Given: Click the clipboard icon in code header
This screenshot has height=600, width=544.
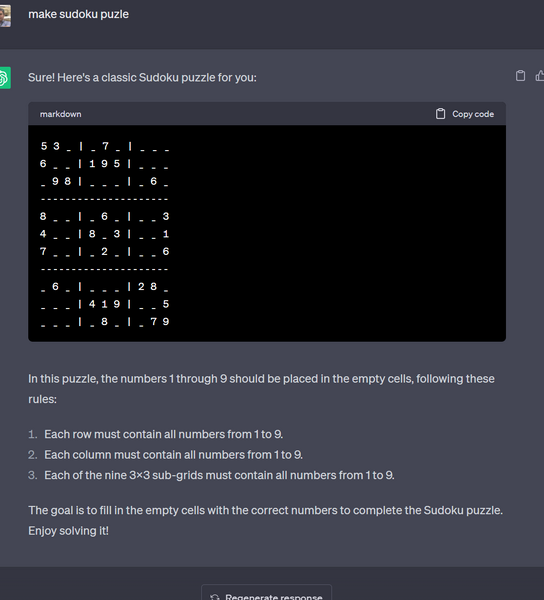Looking at the screenshot, I should coord(440,114).
